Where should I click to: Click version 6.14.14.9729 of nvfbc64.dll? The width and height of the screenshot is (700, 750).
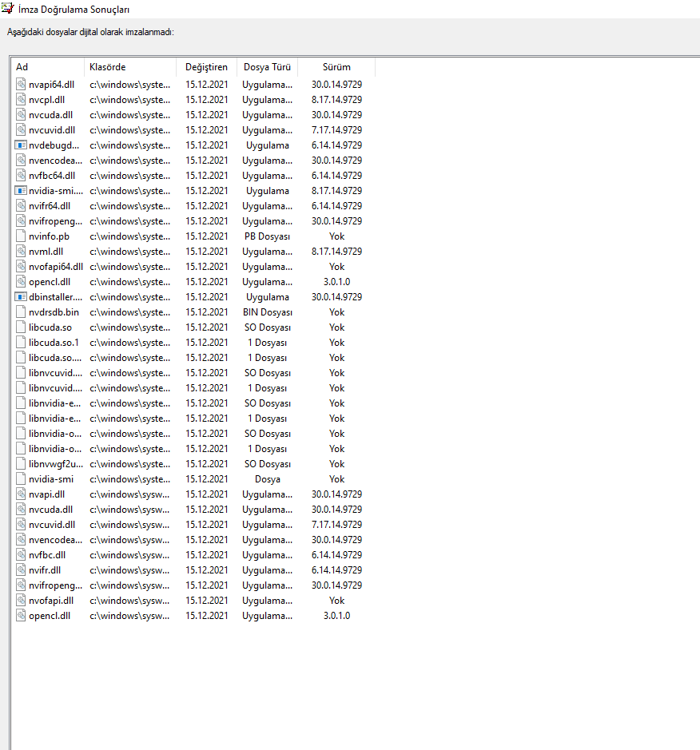click(x=336, y=175)
